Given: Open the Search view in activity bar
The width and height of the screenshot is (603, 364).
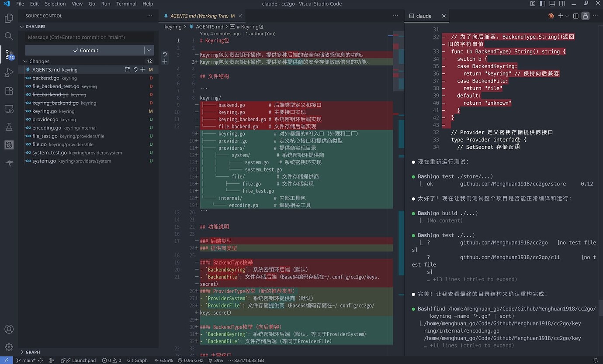Looking at the screenshot, I should point(9,36).
